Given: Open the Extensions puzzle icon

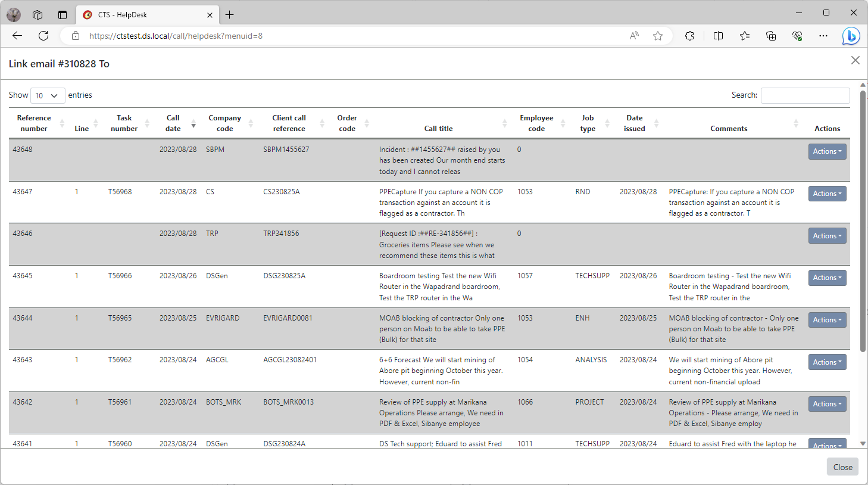Looking at the screenshot, I should (689, 36).
